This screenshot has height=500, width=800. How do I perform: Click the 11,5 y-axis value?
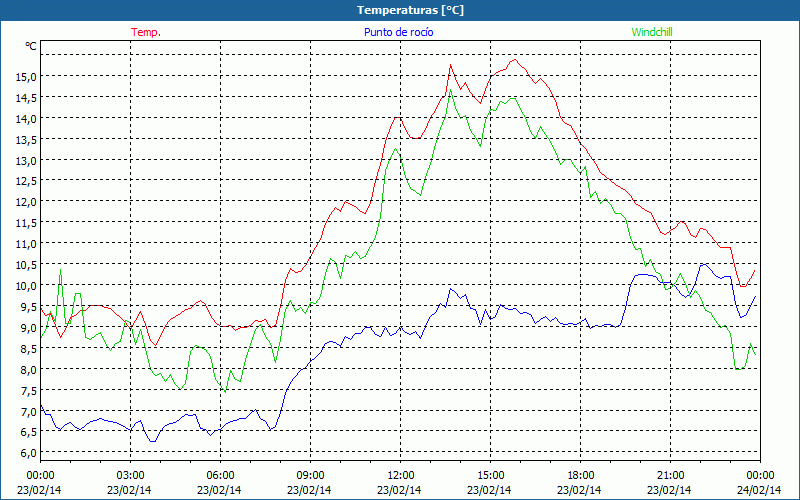pos(26,223)
